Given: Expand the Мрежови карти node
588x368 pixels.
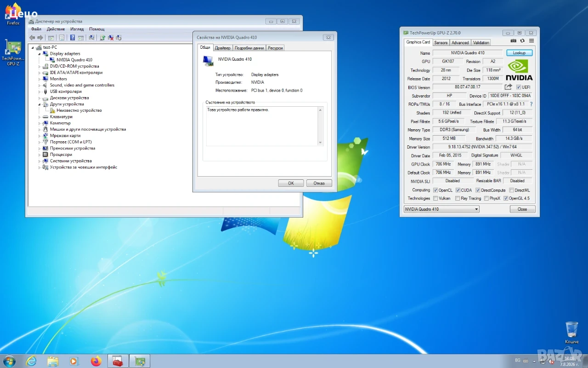Looking at the screenshot, I should click(40, 136).
